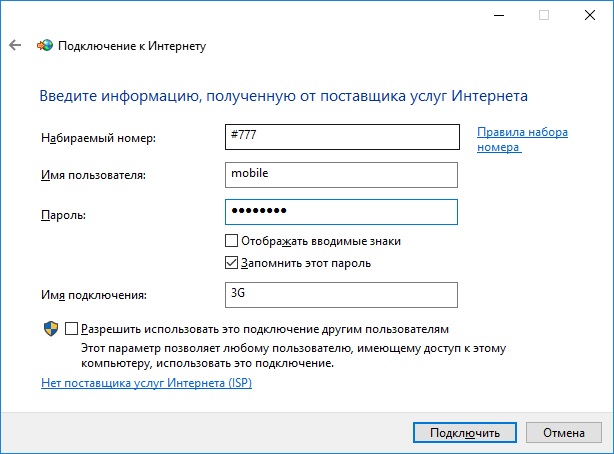
Task: Click the 'Имя пользователя:' field label
Action: tap(94, 175)
